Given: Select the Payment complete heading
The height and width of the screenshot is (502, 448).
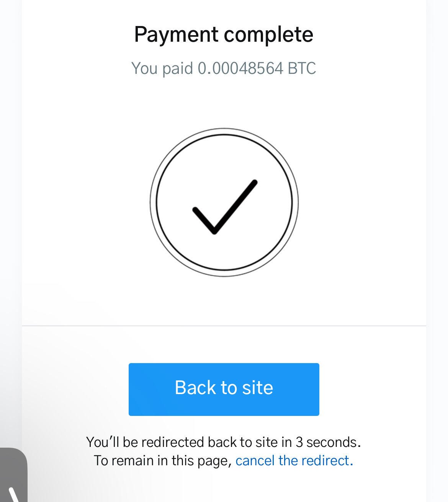Looking at the screenshot, I should point(224,35).
